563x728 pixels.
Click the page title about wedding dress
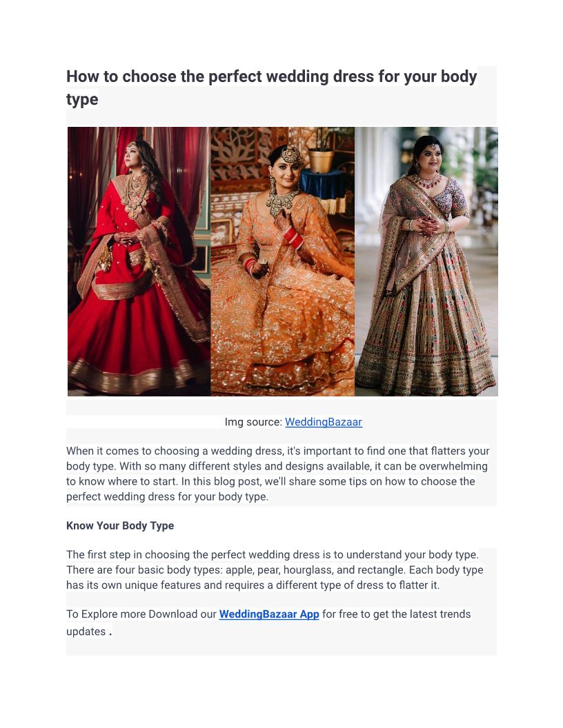coord(271,88)
